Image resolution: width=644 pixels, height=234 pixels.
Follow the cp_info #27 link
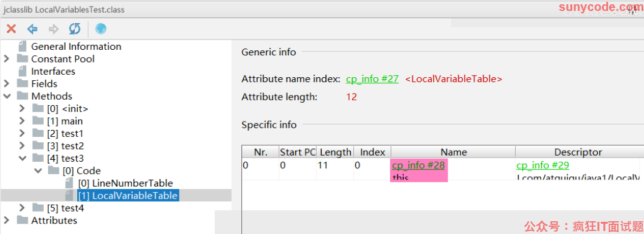(372, 79)
